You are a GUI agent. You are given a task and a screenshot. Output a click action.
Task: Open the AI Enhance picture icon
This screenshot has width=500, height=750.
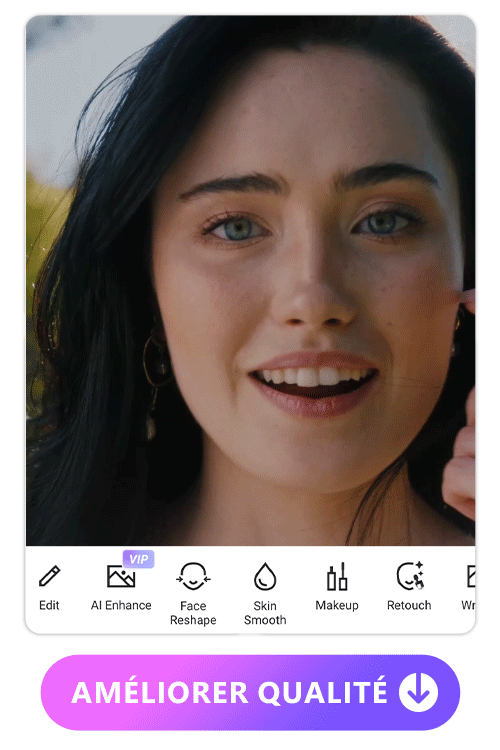[121, 576]
